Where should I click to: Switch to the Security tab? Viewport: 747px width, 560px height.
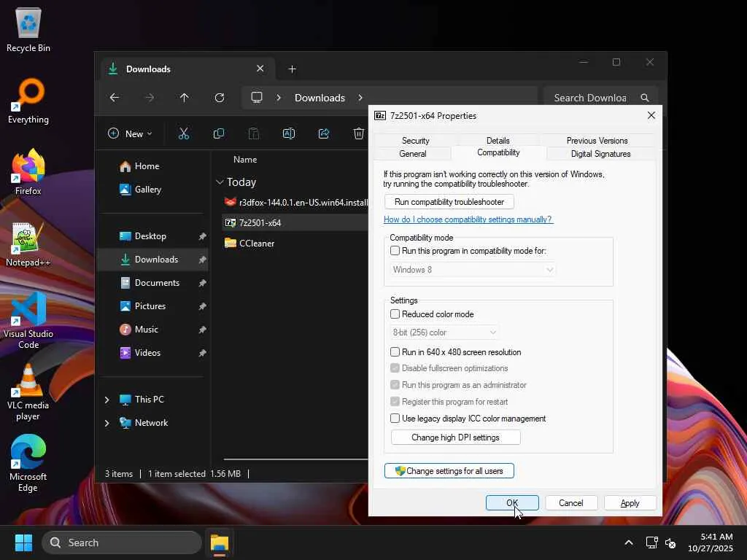click(415, 141)
